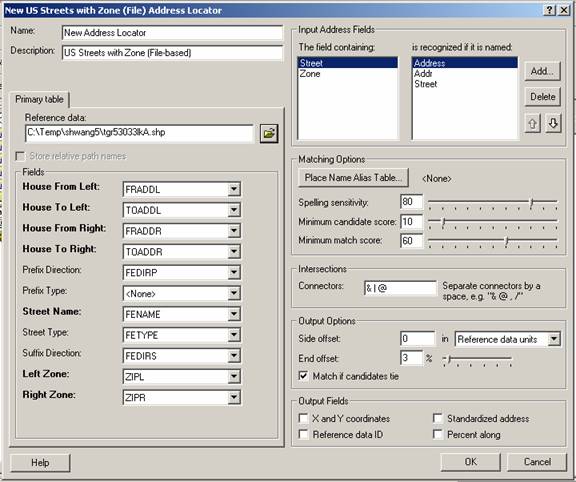Tick the Percent along checkbox

[438, 434]
